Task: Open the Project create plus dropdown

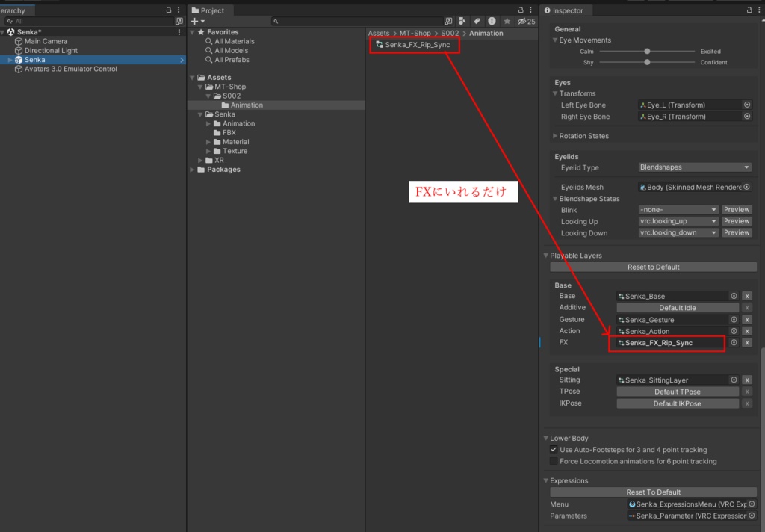Action: click(197, 21)
